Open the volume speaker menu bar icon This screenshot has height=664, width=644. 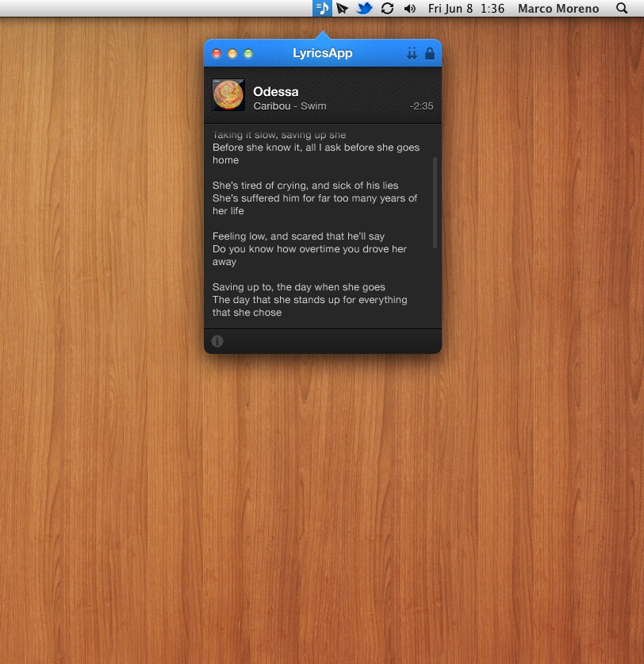(409, 9)
